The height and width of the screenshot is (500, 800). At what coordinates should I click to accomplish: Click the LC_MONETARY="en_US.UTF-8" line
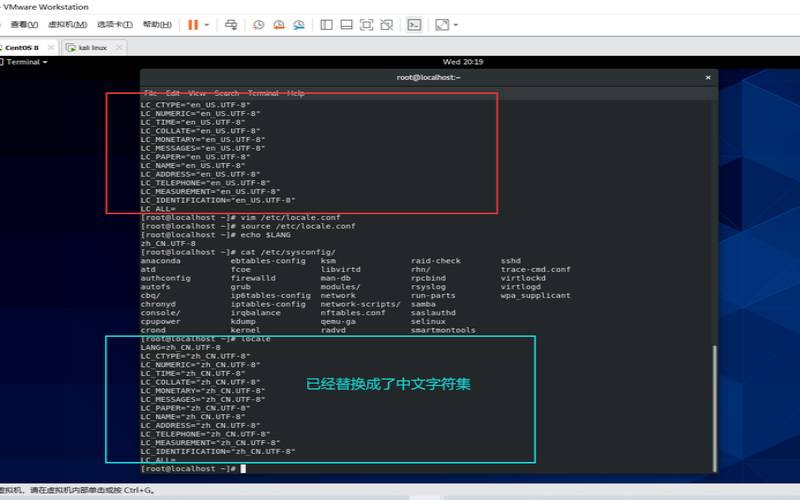tap(203, 139)
